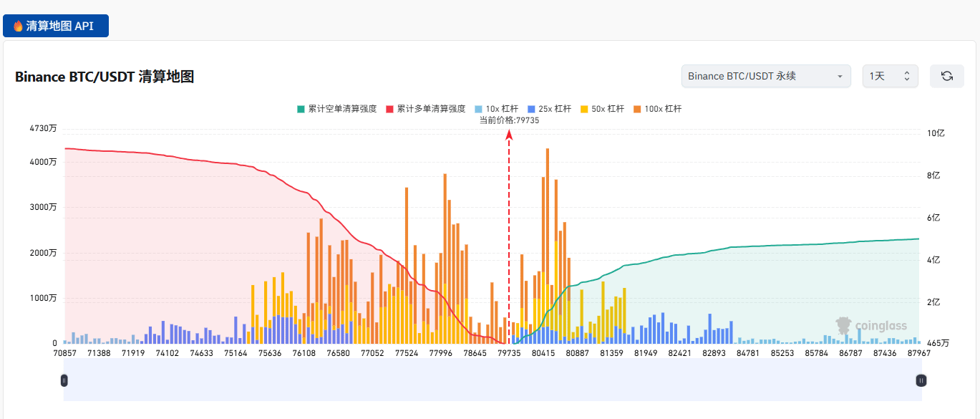Toggle 25x 杠杆 legend series
980x419 pixels.
(x=549, y=109)
